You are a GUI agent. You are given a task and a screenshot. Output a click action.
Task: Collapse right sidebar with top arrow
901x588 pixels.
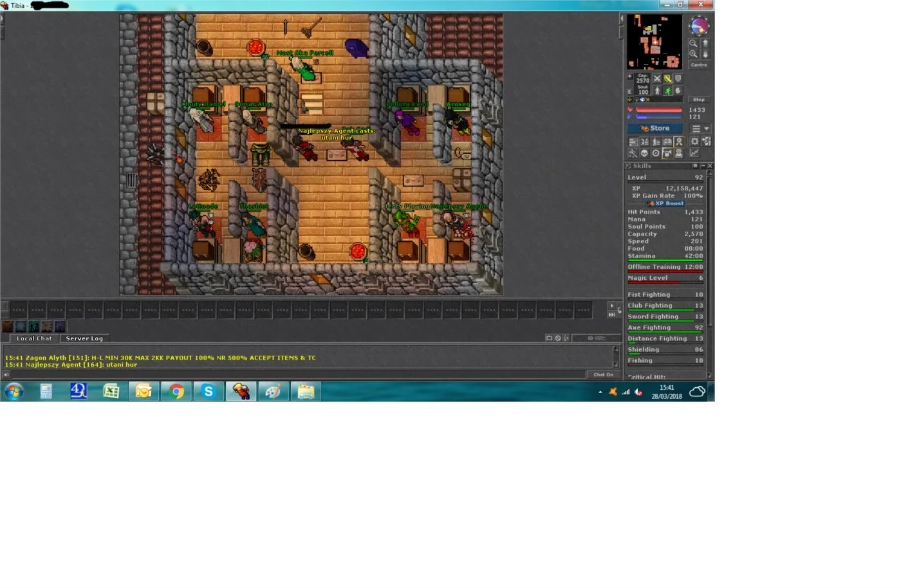tap(622, 19)
